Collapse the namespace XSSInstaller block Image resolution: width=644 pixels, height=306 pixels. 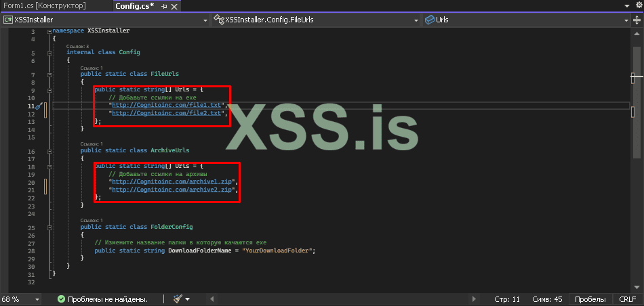49,31
